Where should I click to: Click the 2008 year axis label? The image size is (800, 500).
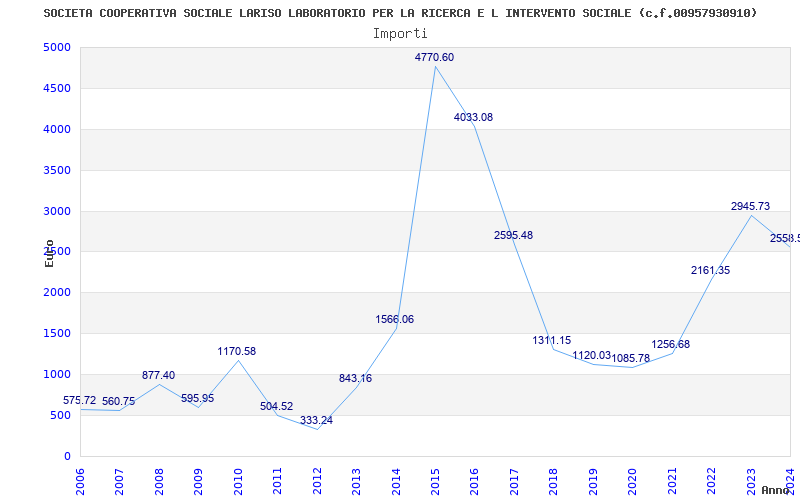point(159,481)
